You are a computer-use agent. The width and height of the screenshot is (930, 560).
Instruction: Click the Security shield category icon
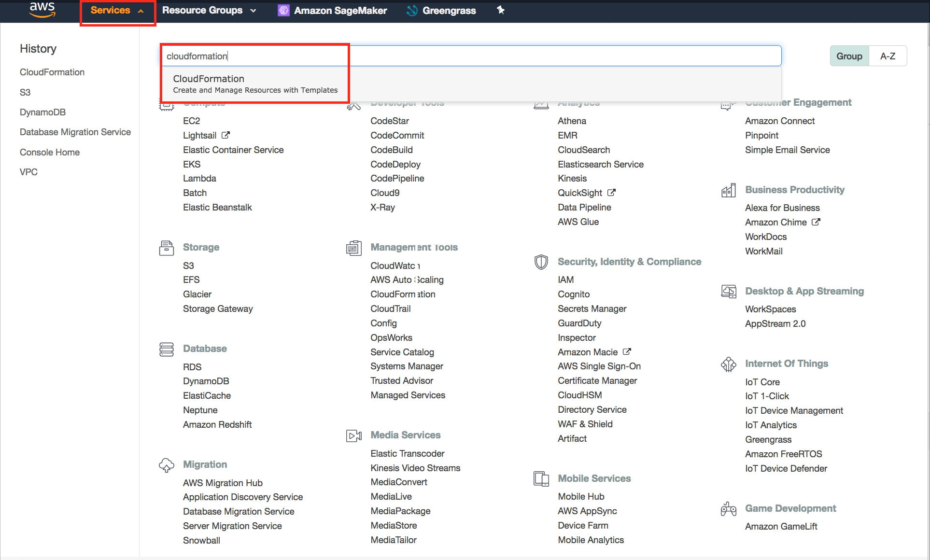coord(541,262)
